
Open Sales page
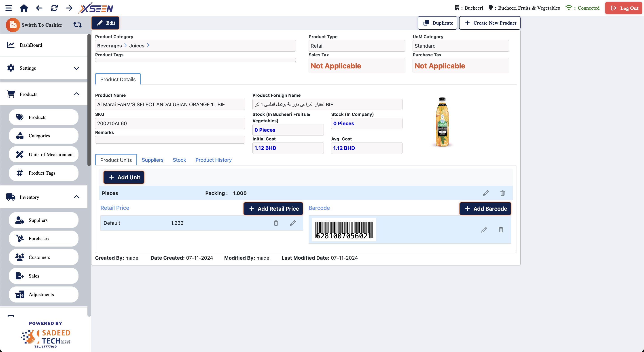pos(44,276)
